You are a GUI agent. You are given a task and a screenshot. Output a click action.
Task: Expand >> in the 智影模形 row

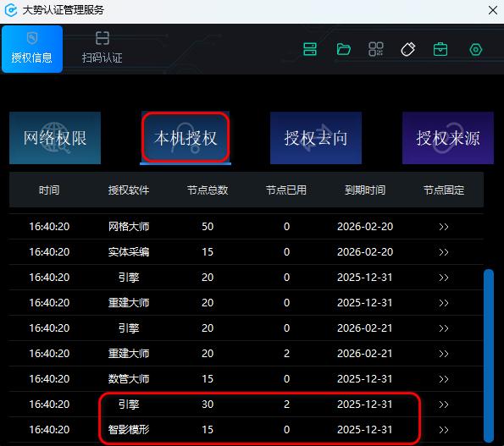(x=444, y=430)
